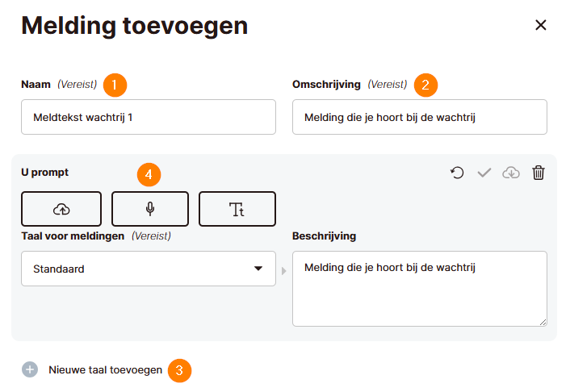This screenshot has width=570, height=392.
Task: Select the microphone record button
Action: (150, 209)
